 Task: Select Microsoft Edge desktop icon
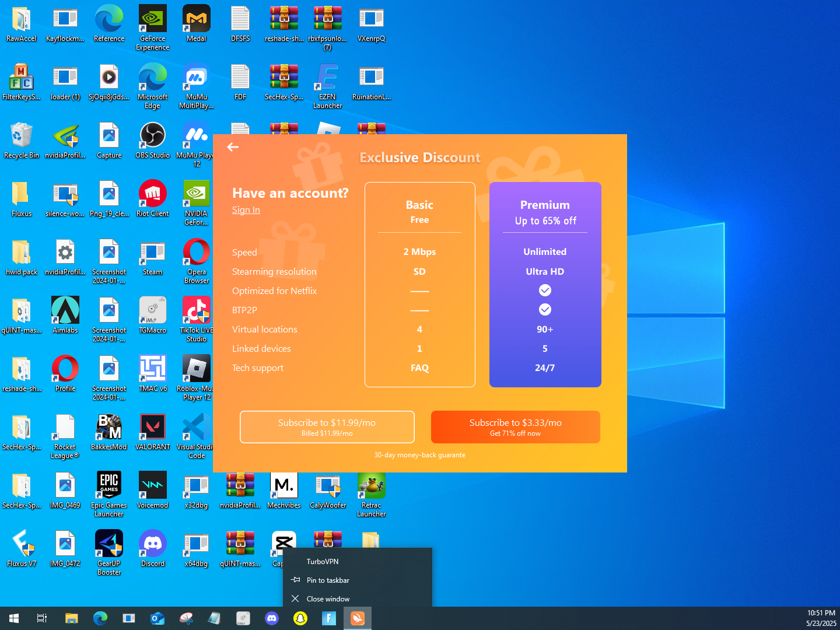(153, 86)
